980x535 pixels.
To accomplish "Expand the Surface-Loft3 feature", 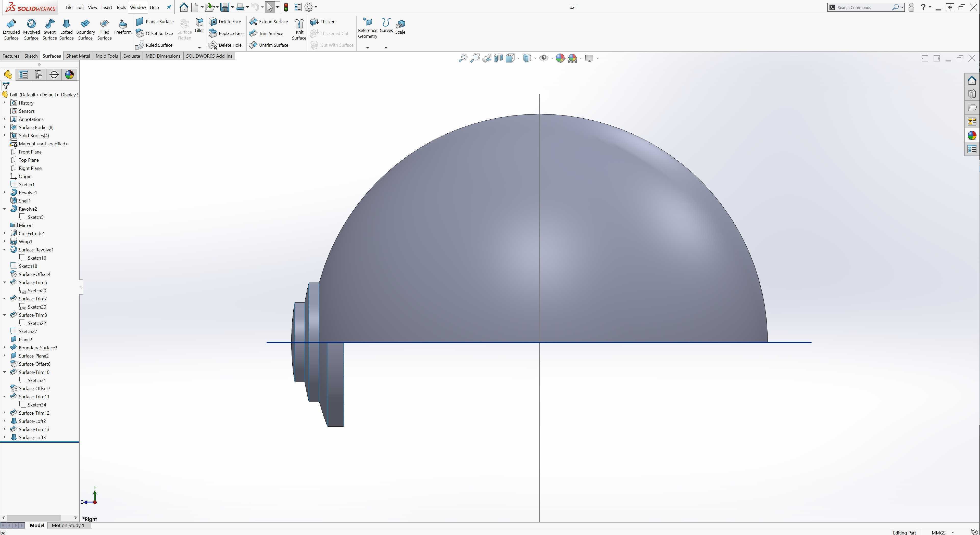I will tap(5, 438).
